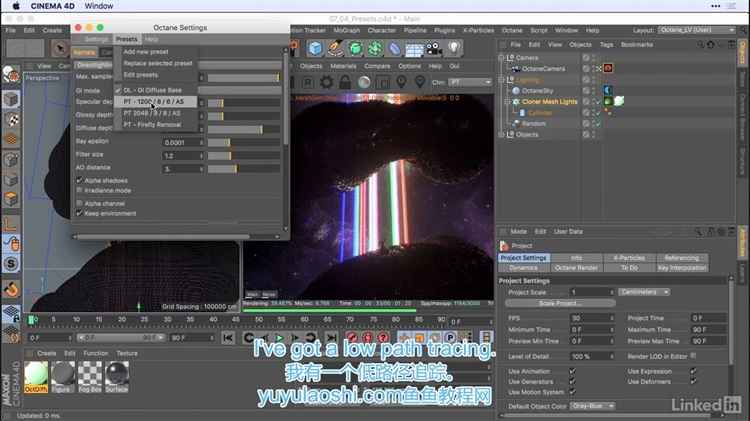The height and width of the screenshot is (421, 750).
Task: Toggle Use Generators checkbox
Action: pyautogui.click(x=572, y=382)
